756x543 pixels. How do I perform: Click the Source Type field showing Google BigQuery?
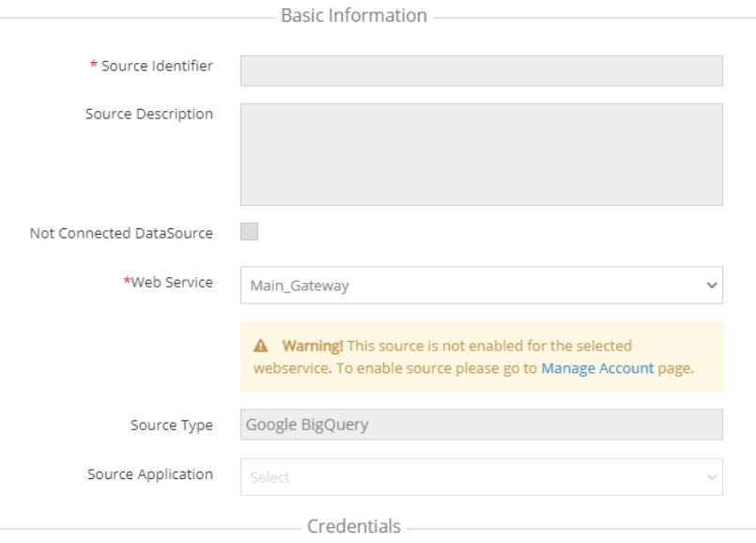click(481, 425)
